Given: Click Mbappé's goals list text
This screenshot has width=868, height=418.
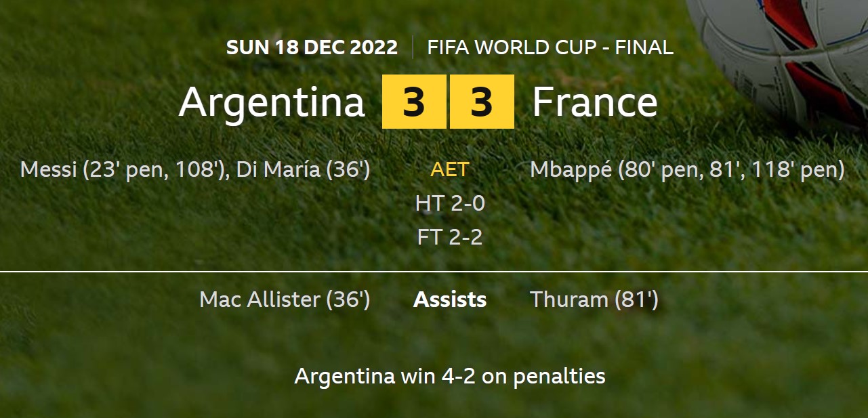Looking at the screenshot, I should (687, 169).
